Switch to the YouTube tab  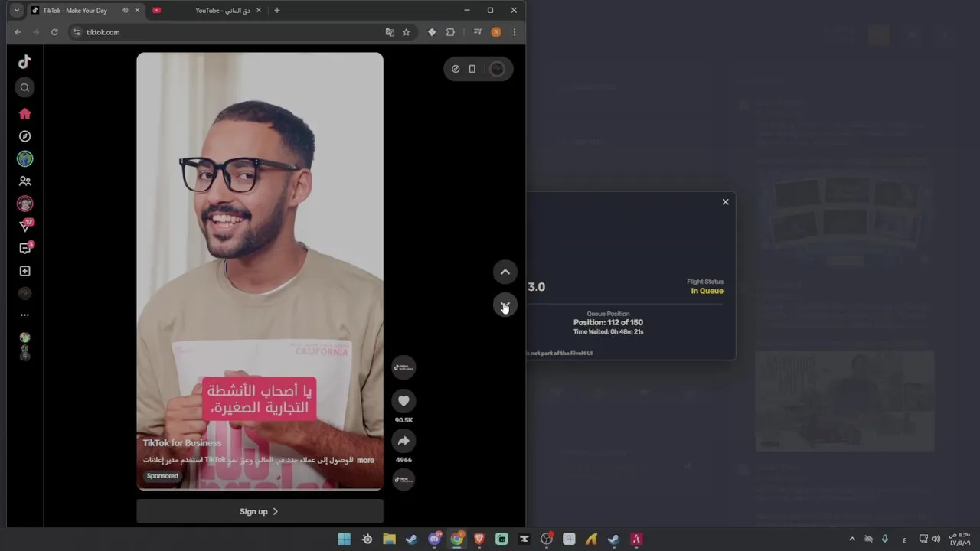tap(207, 11)
